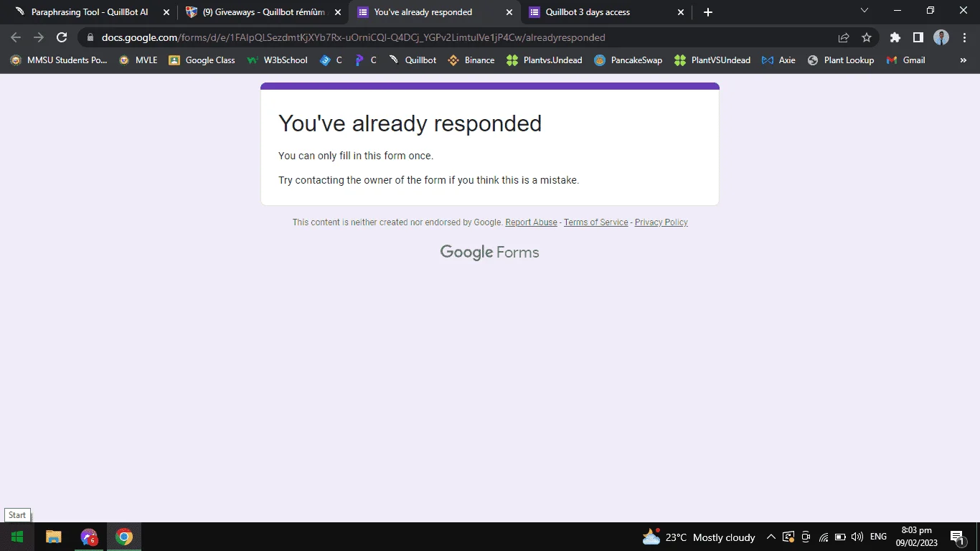Open the Gmail bookmark
This screenshot has height=551, width=980.
coord(905,60)
